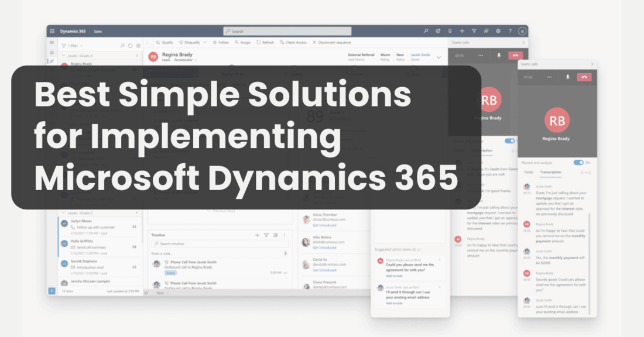The image size is (644, 337).
Task: Collapse the Leads—Grade A group
Action: click(64, 56)
